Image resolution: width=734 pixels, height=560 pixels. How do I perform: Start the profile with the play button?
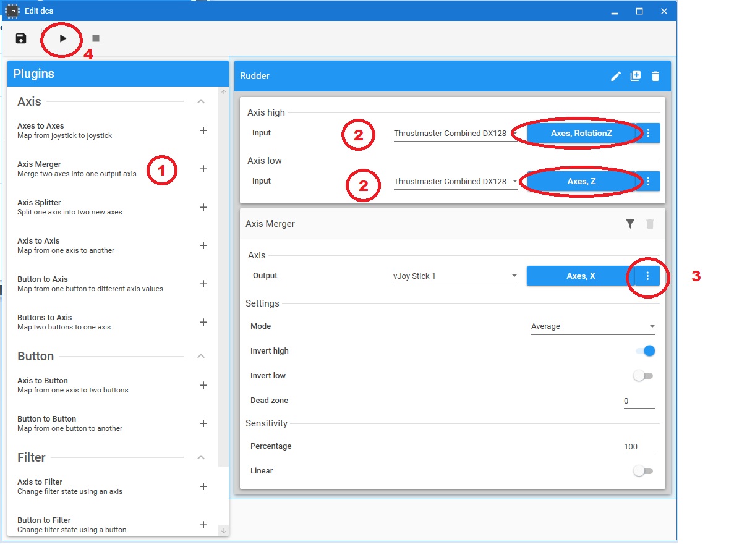coord(62,38)
